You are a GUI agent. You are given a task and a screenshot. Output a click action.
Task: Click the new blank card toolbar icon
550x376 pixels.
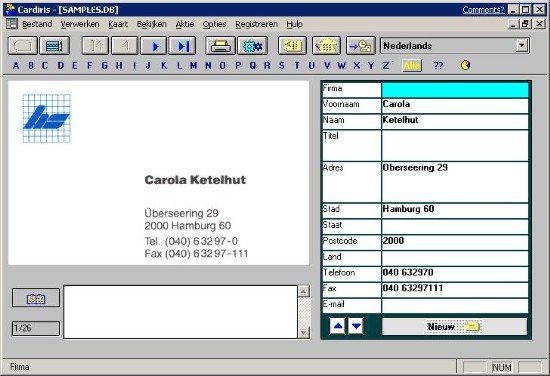point(23,46)
